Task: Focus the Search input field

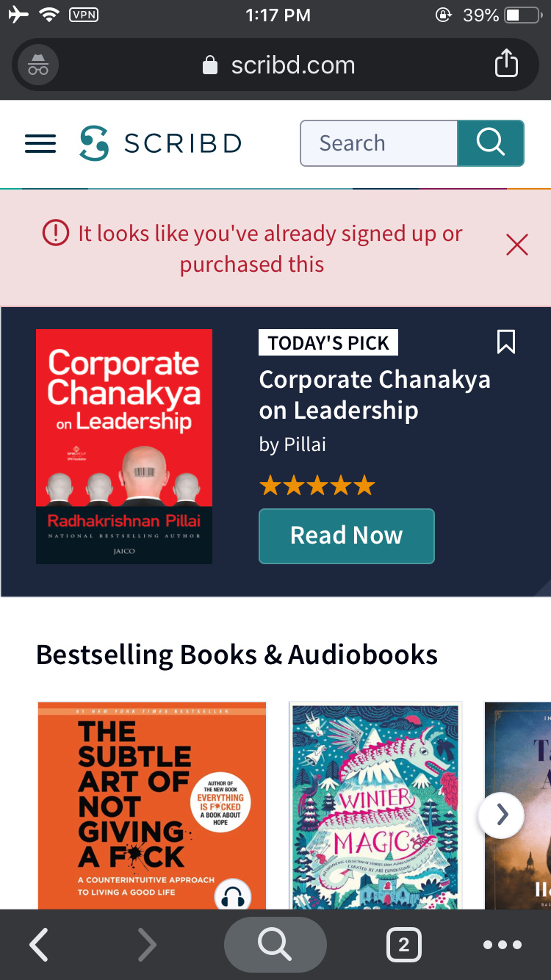Action: pos(379,143)
